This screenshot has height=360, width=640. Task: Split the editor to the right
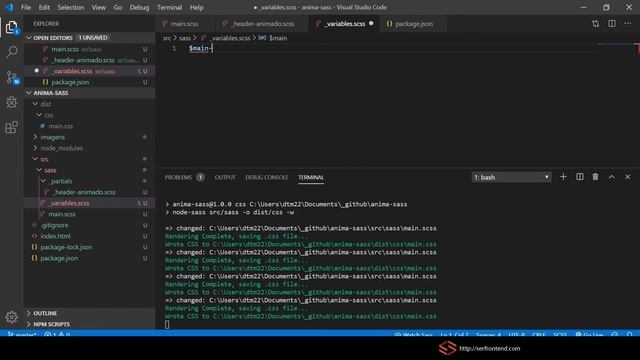point(611,24)
